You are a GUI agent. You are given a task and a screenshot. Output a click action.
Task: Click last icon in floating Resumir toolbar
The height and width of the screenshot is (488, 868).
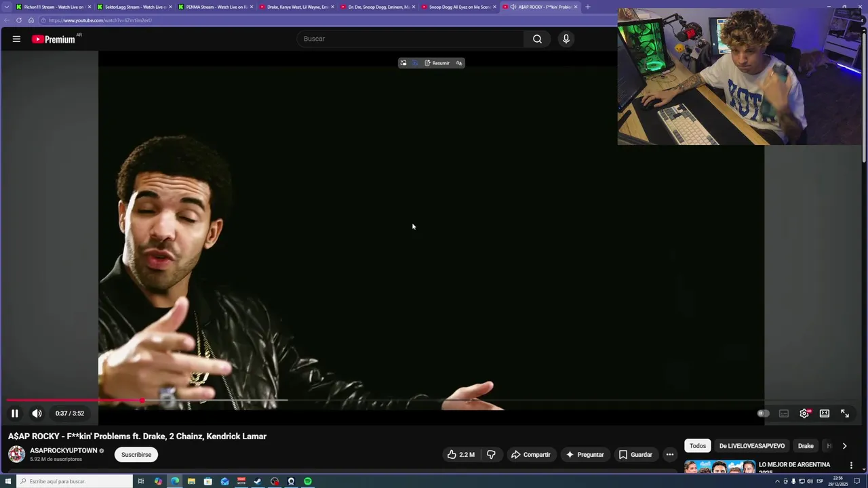459,63
